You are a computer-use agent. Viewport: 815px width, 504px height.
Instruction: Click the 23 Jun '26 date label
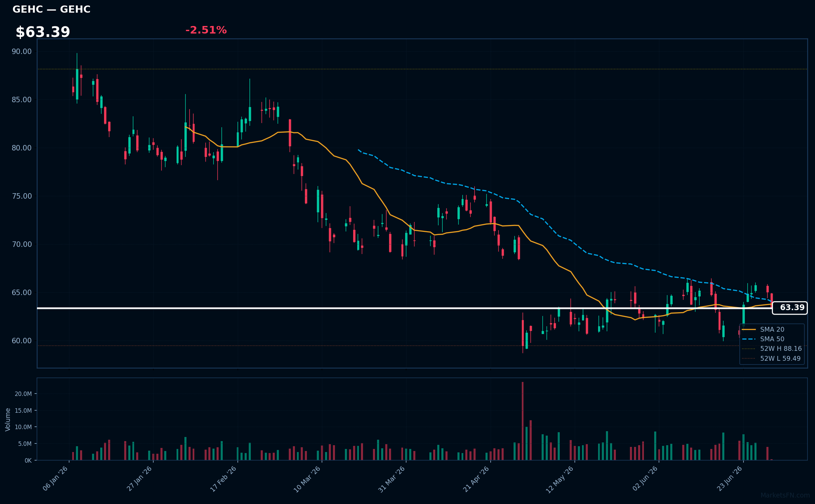[729, 479]
